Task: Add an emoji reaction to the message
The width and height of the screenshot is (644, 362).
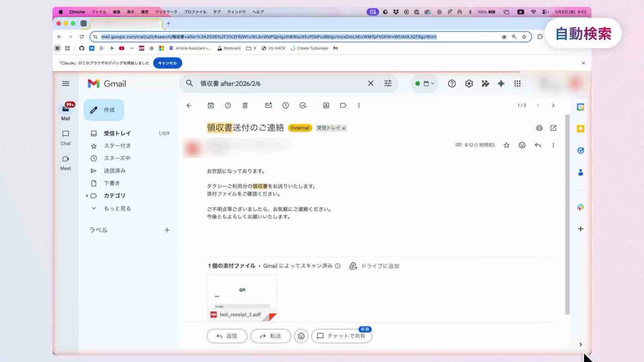Action: (x=522, y=145)
